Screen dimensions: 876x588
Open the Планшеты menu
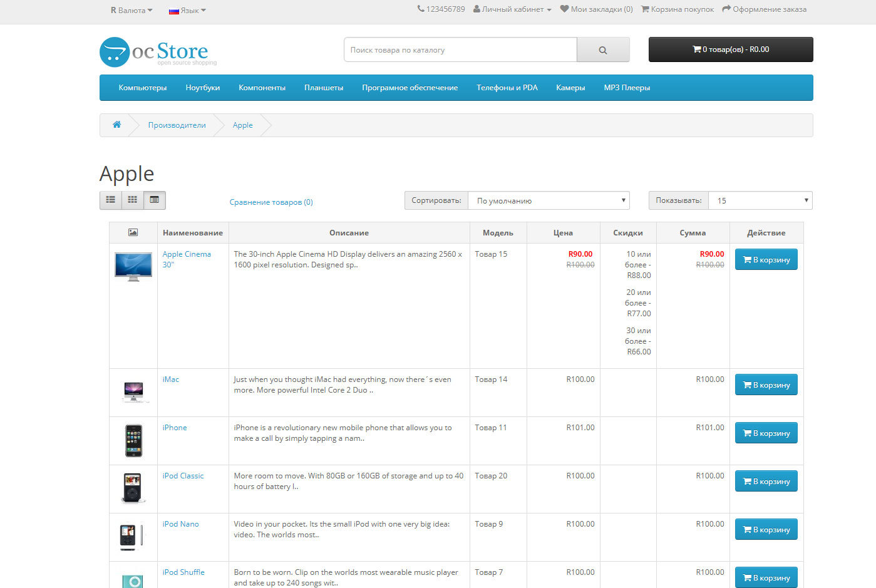pyautogui.click(x=324, y=88)
